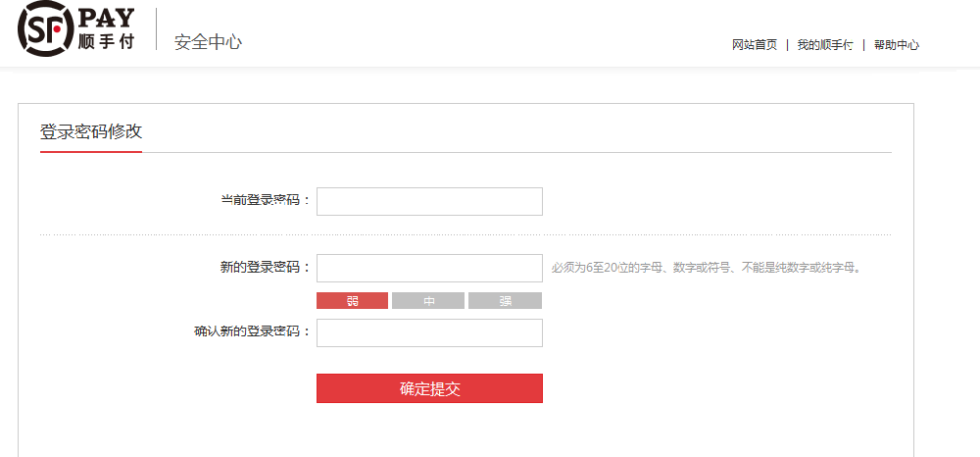The height and width of the screenshot is (457, 980).
Task: Focus the 新的登录密码 input field
Action: [429, 268]
